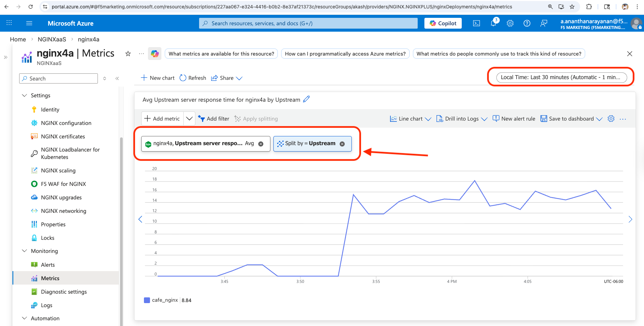Screen dimensions: 644x326
Task: Open the notifications bell
Action: pos(493,23)
